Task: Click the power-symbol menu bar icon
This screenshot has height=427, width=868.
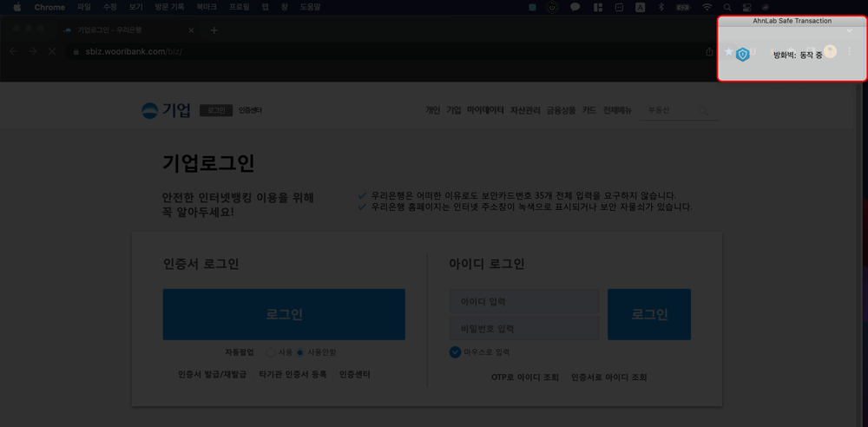Action: click(552, 7)
